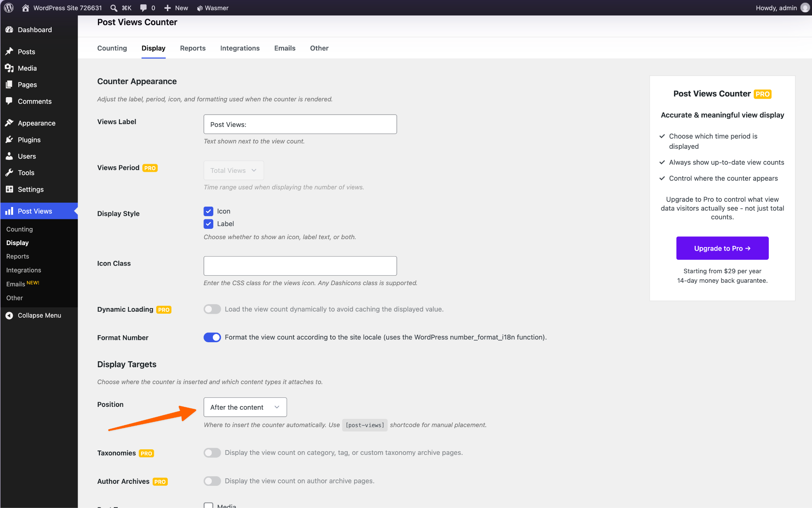Image resolution: width=812 pixels, height=508 pixels.
Task: Open the comments bubble in admin bar
Action: [x=144, y=8]
